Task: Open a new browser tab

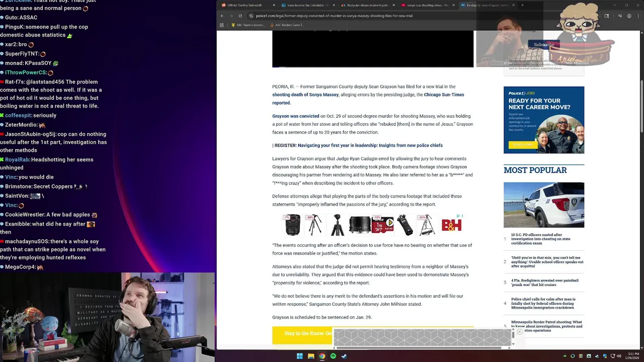Action: click(522, 5)
